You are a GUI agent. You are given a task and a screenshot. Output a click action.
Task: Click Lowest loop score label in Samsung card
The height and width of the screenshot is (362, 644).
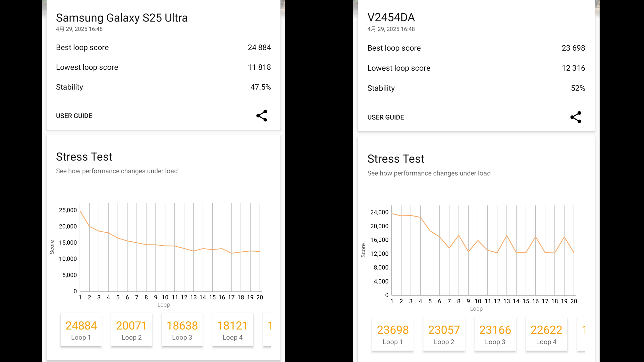pyautogui.click(x=87, y=67)
